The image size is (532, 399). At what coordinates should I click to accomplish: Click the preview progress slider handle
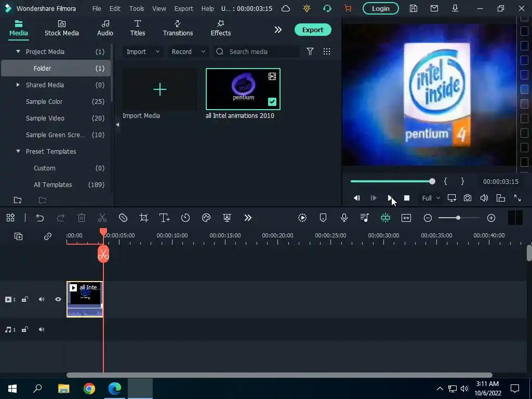[x=432, y=181]
